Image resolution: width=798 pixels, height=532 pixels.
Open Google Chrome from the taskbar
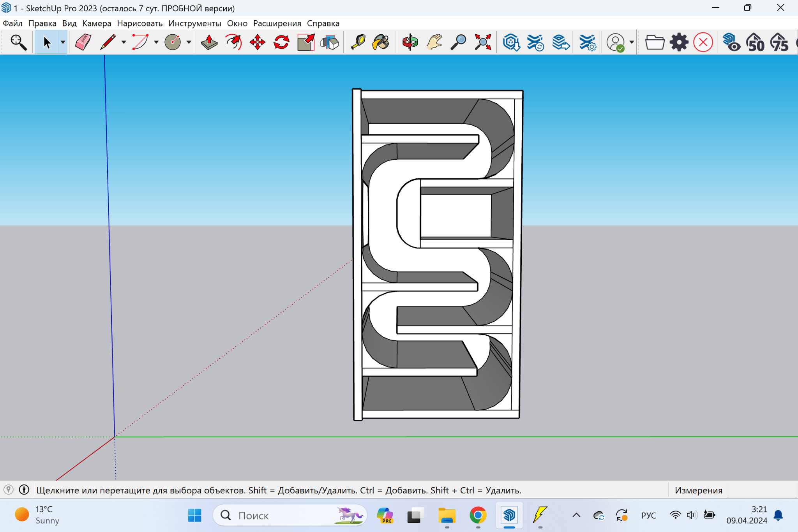tap(478, 515)
